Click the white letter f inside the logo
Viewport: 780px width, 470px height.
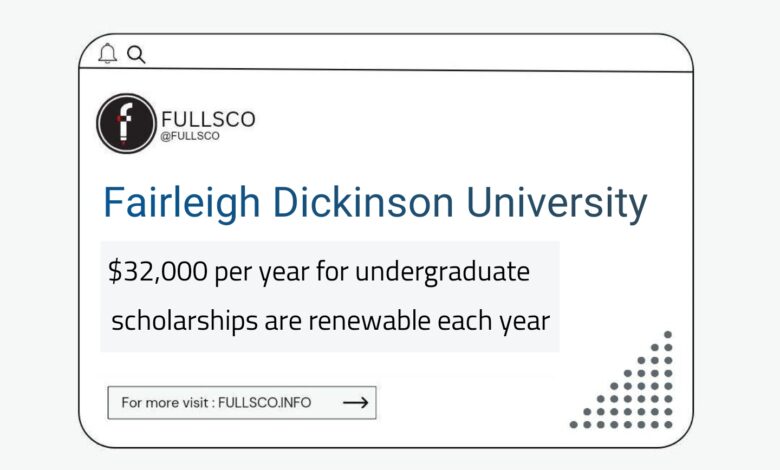124,121
